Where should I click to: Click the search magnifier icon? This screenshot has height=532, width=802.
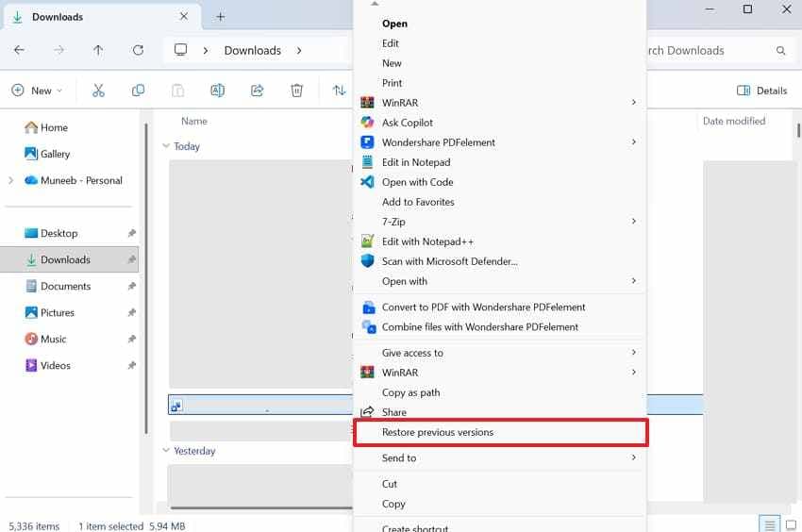coord(780,51)
